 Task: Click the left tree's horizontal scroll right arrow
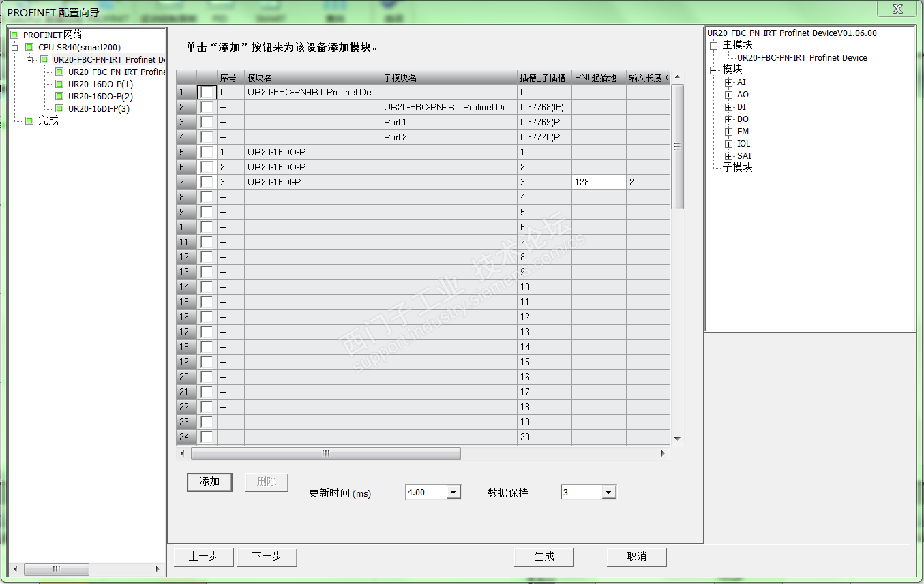(158, 569)
